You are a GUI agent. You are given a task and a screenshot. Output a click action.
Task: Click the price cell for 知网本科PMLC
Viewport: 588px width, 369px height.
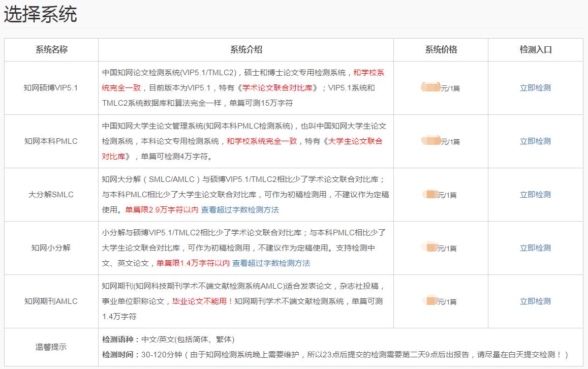click(x=441, y=141)
